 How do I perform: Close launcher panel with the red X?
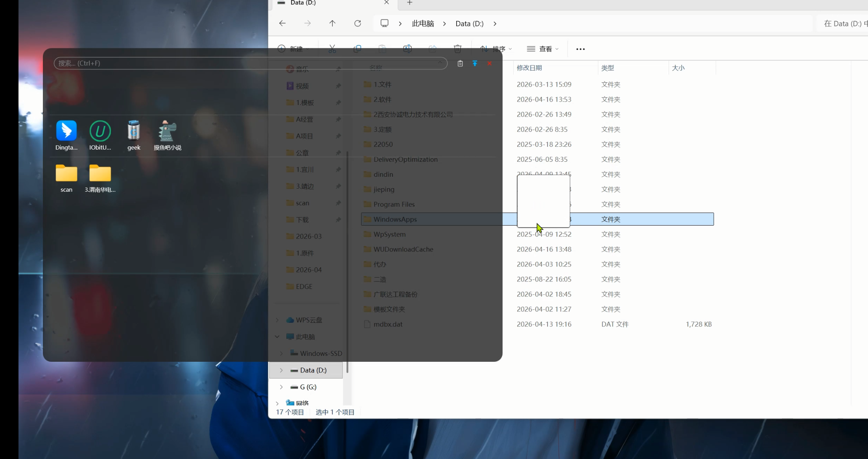(x=489, y=63)
